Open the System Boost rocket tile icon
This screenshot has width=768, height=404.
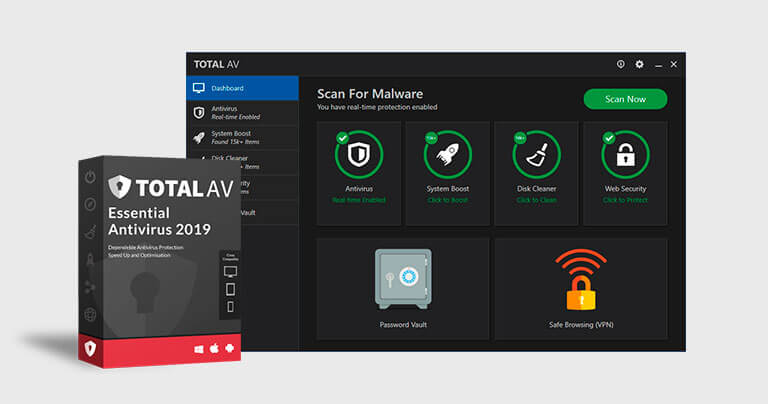point(448,155)
